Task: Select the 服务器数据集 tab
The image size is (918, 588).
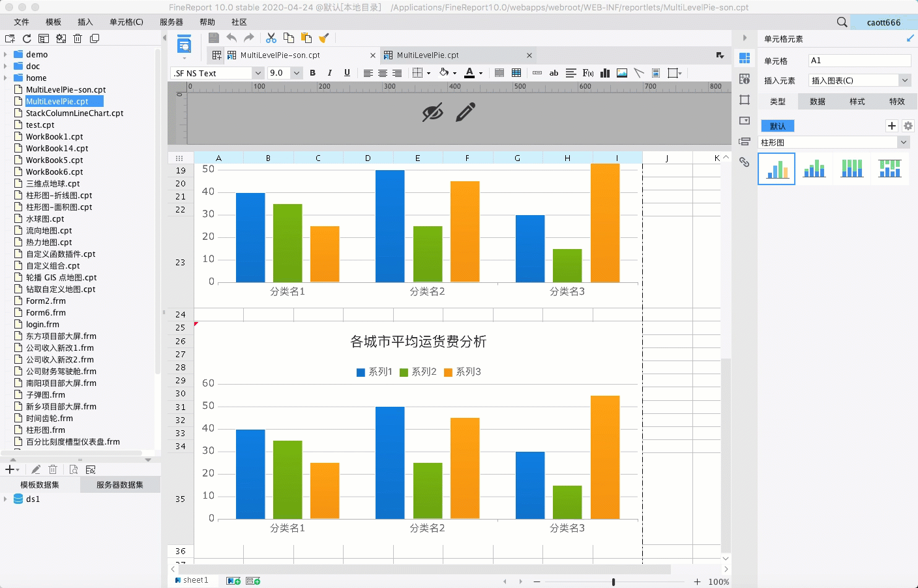Action: (x=120, y=485)
